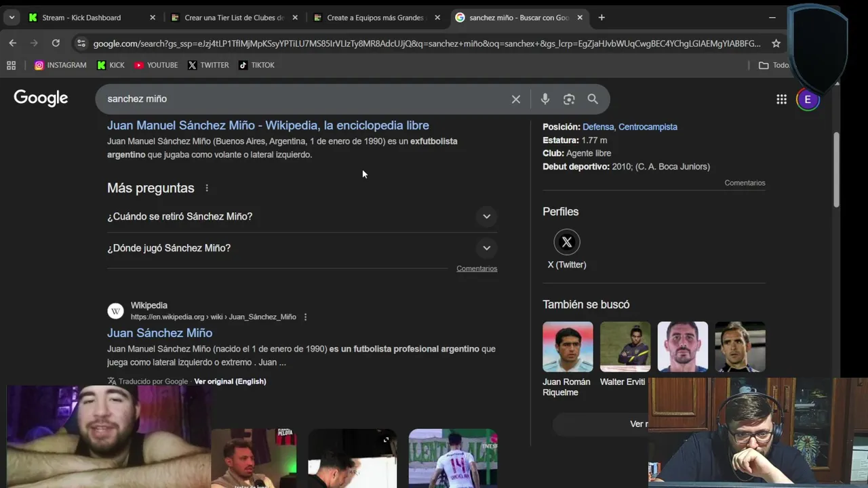Open the Centrocampista position link

click(648, 127)
